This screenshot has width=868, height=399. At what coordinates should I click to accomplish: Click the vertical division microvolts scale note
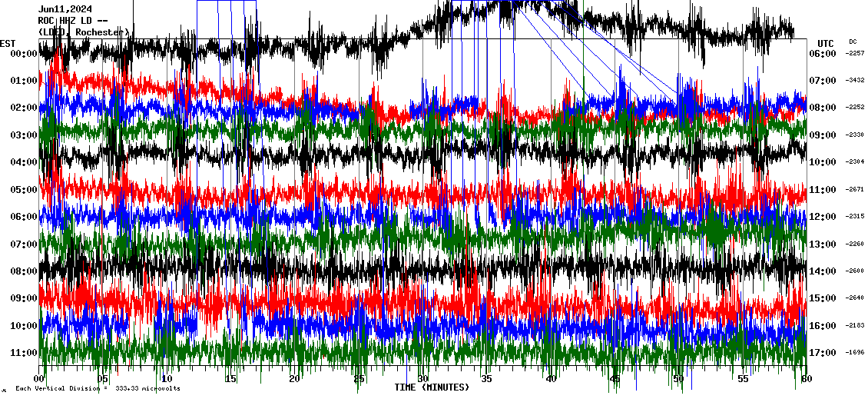click(x=98, y=389)
